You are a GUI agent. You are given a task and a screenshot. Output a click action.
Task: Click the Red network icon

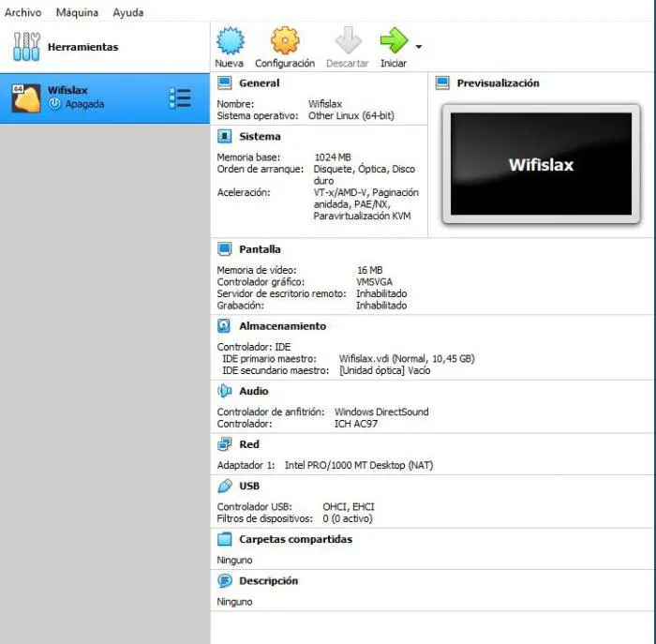tap(225, 444)
